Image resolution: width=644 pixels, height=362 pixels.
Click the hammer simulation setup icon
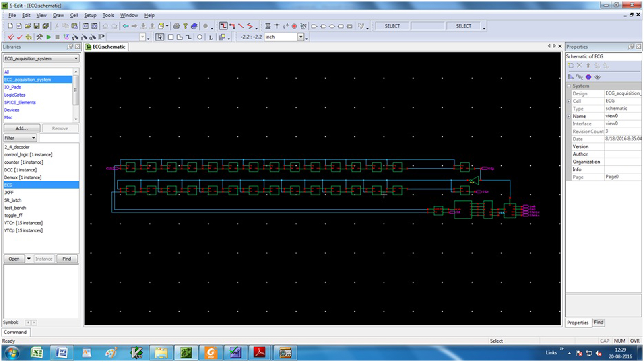(39, 37)
